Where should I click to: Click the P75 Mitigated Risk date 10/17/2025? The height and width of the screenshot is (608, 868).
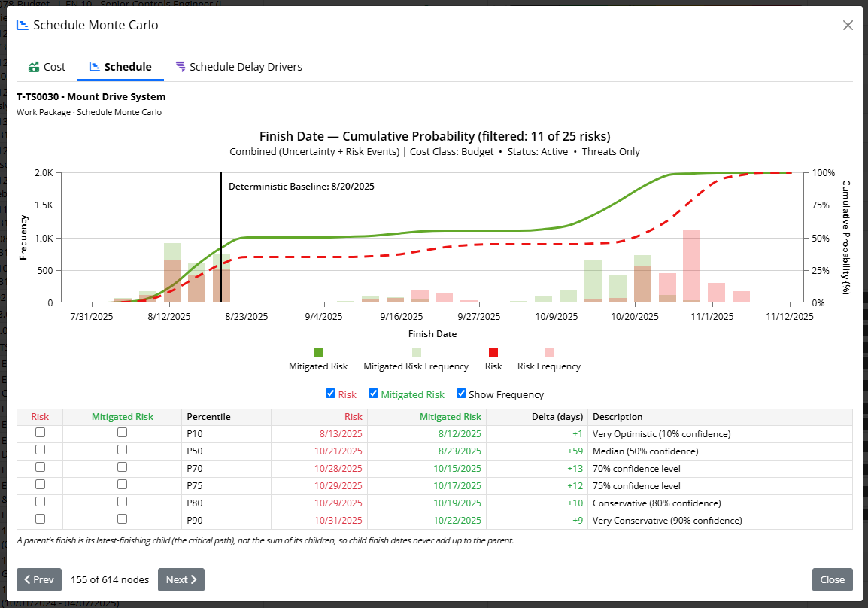[x=457, y=485]
